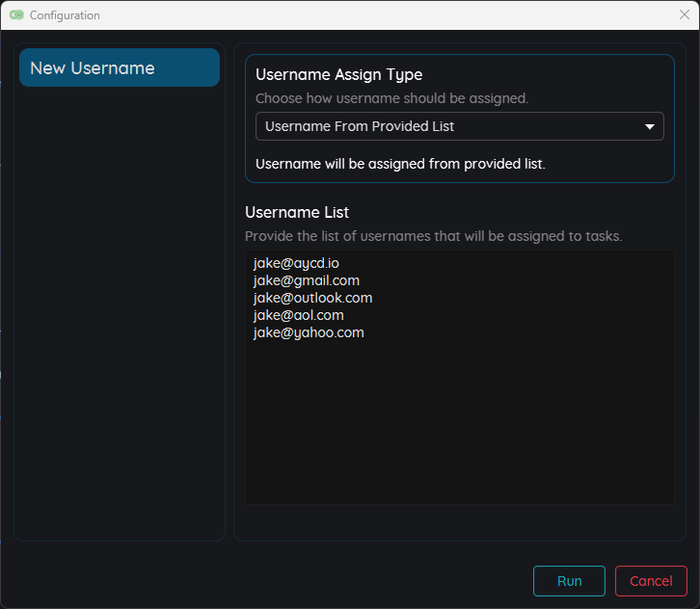This screenshot has height=609, width=700.
Task: Click the Username Assign Type heading
Action: coord(338,74)
